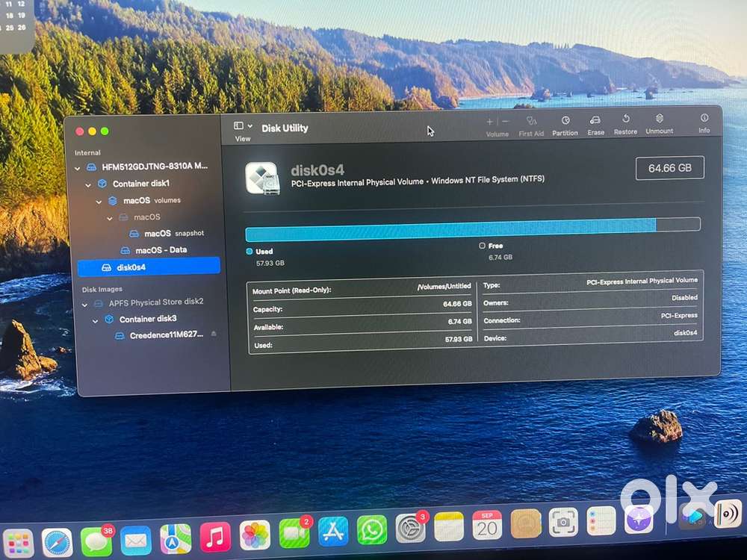Click the blue used-space usage bar
This screenshot has width=747, height=560.
pos(450,229)
